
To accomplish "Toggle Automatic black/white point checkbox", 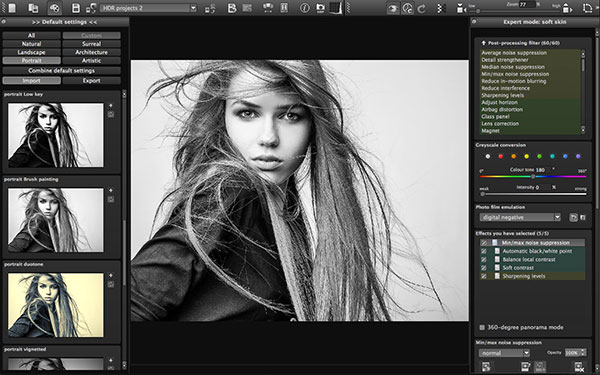I will [x=484, y=251].
